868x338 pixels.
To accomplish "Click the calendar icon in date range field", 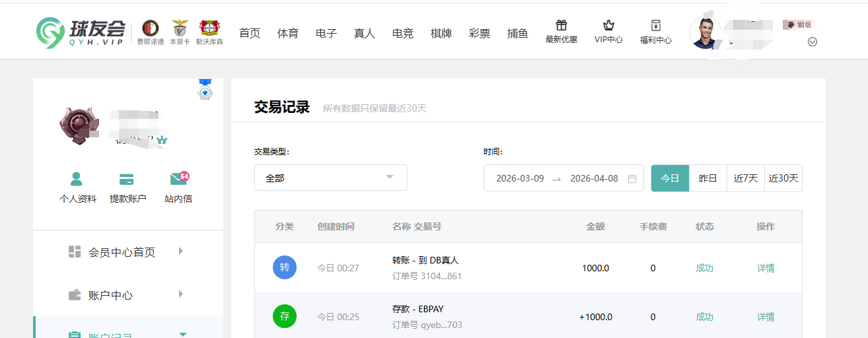I will click(632, 178).
